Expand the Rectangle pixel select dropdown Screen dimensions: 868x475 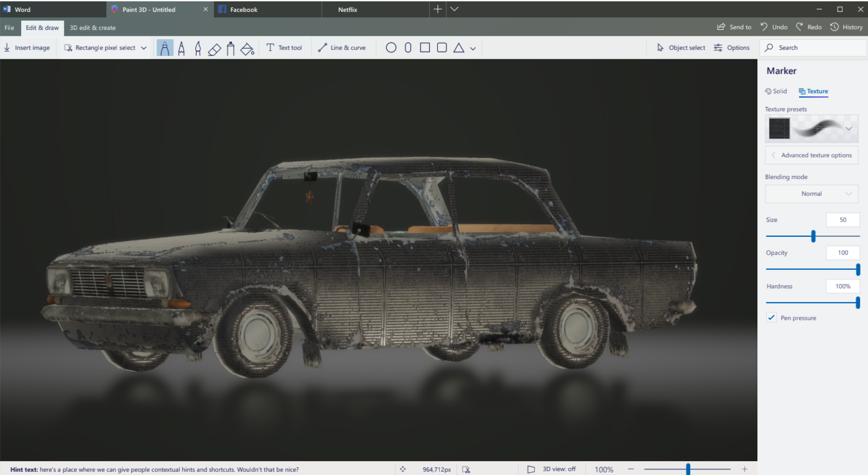(x=144, y=48)
